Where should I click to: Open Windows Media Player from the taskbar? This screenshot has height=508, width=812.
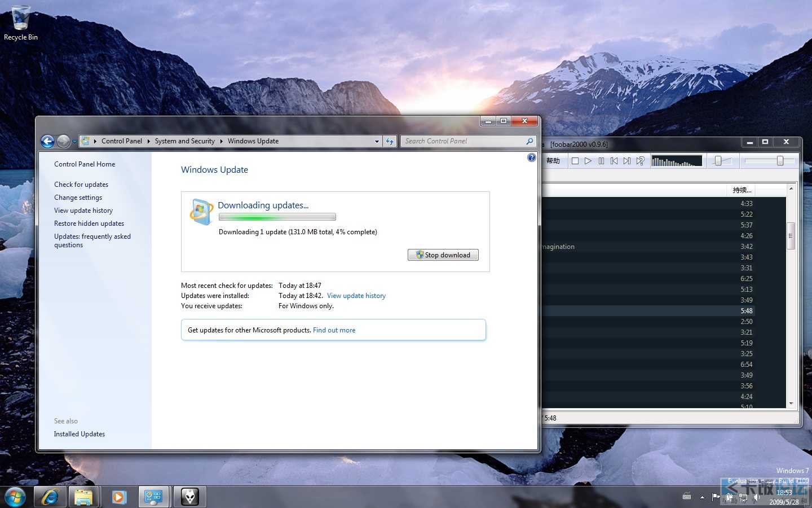click(x=118, y=497)
